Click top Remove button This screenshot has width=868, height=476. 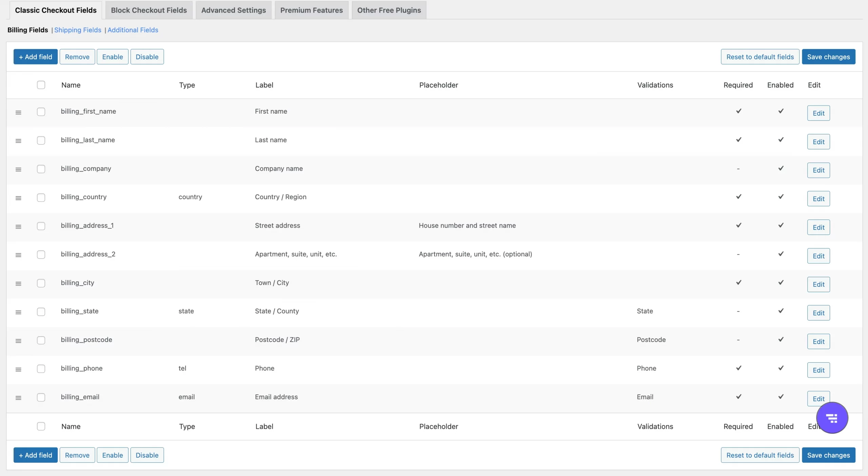tap(77, 57)
